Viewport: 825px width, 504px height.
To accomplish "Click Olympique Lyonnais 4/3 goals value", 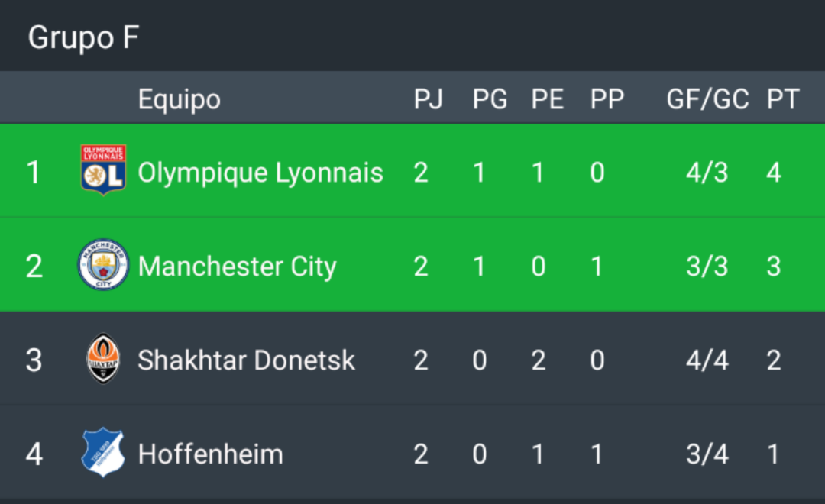I will click(x=707, y=173).
